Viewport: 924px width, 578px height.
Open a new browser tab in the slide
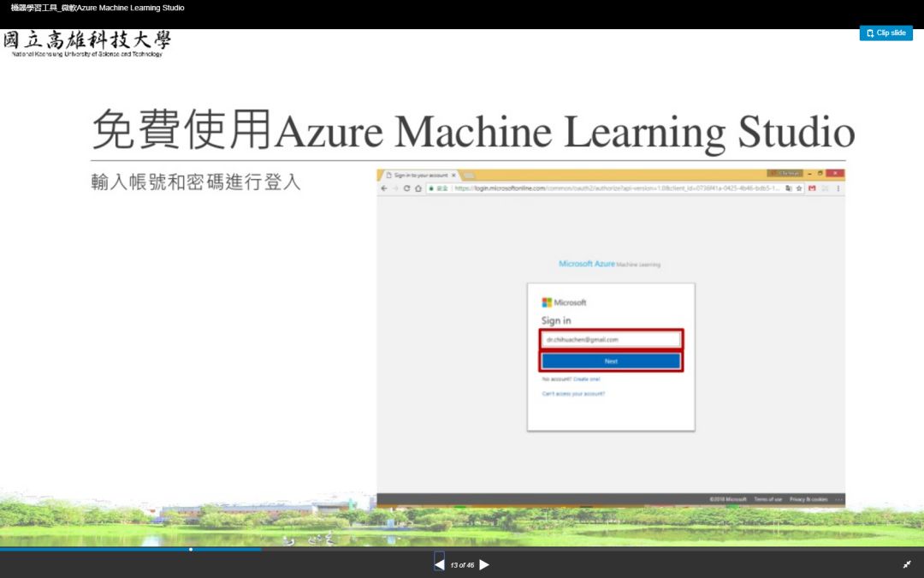[x=469, y=176]
